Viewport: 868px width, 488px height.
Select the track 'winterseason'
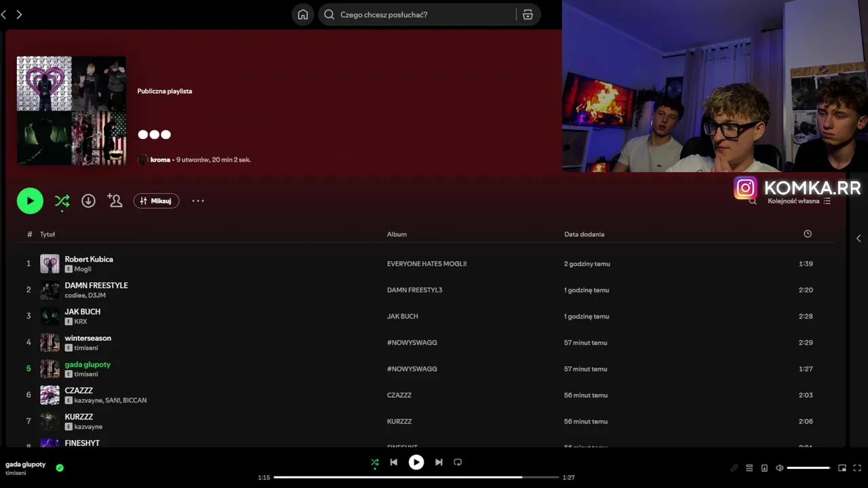click(88, 338)
